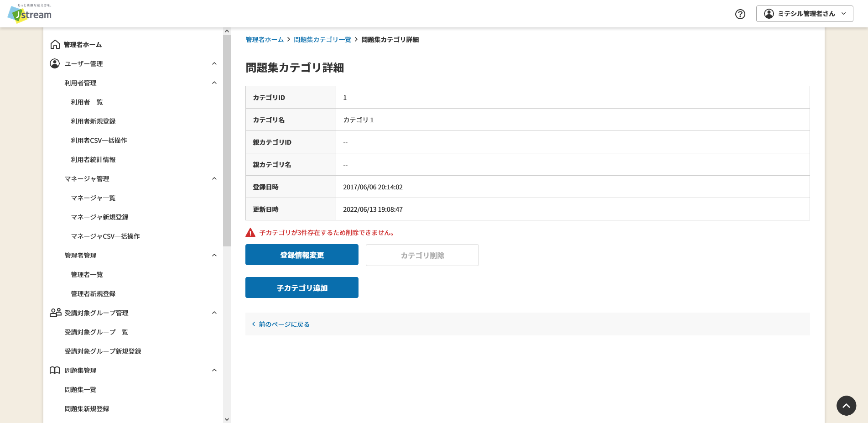Image resolution: width=868 pixels, height=423 pixels.
Task: Click the back chevron before 前のページに戻る
Action: 254,324
